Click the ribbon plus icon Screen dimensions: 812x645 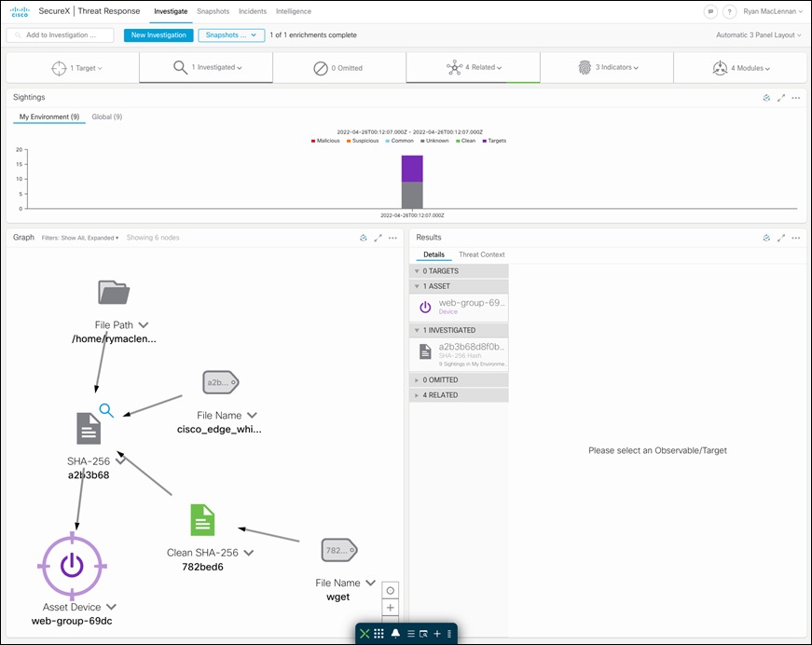(x=437, y=634)
